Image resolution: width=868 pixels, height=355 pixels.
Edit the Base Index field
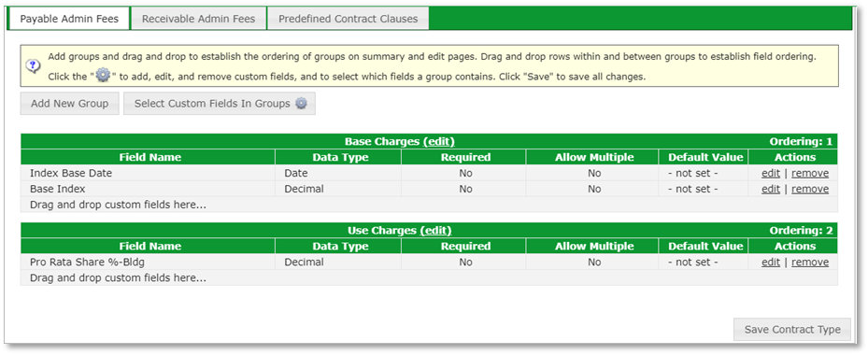[771, 189]
